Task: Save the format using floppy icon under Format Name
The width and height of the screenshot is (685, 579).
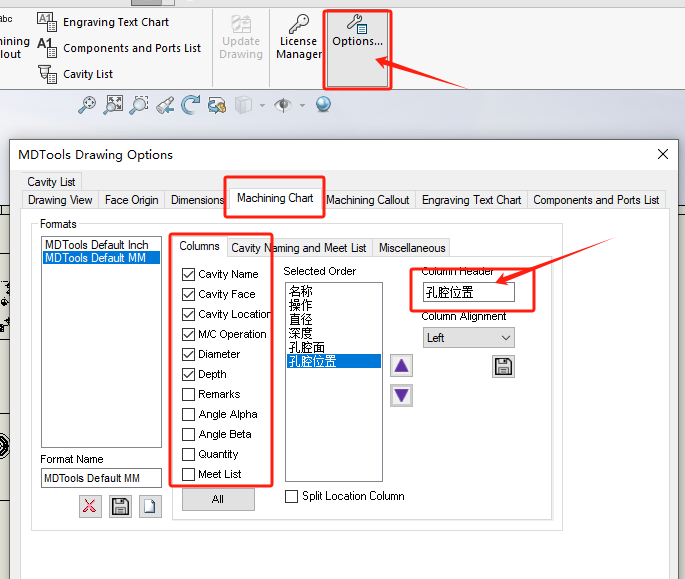Action: click(x=120, y=506)
